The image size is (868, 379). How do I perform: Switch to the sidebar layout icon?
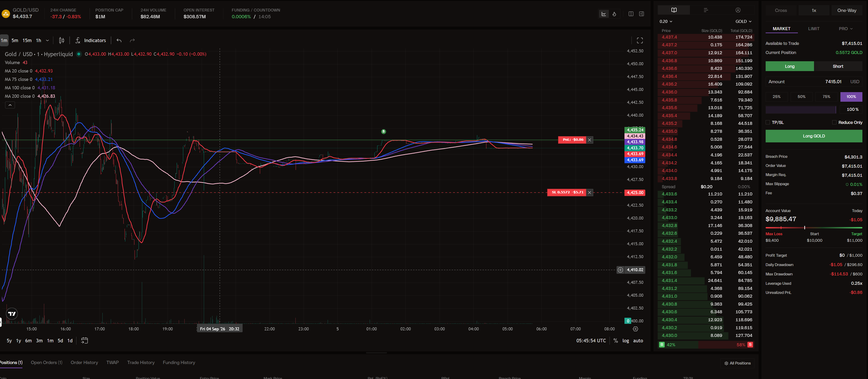pos(642,14)
